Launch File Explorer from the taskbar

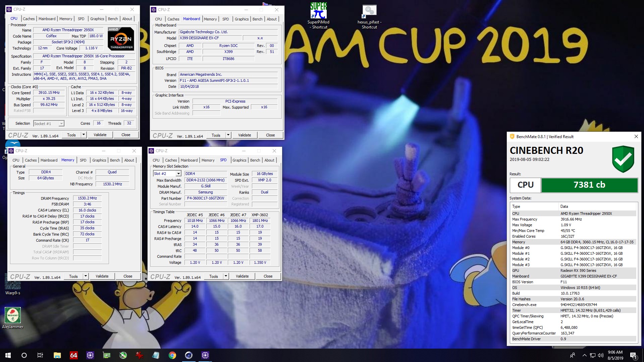57,355
